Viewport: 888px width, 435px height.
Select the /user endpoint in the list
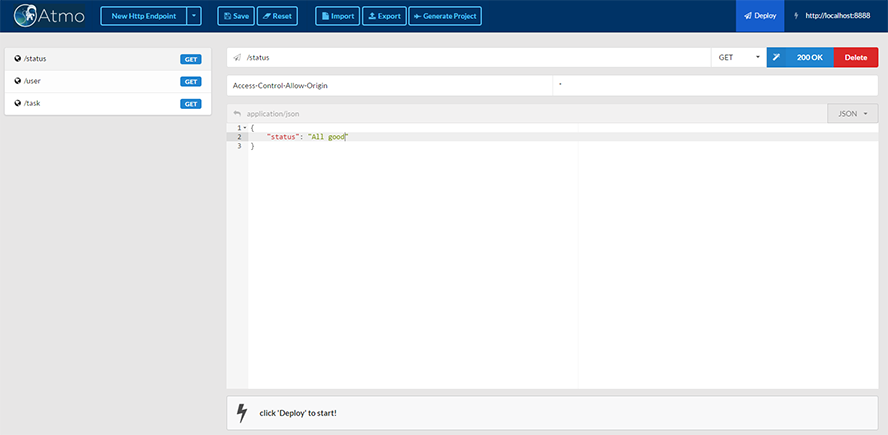[108, 81]
